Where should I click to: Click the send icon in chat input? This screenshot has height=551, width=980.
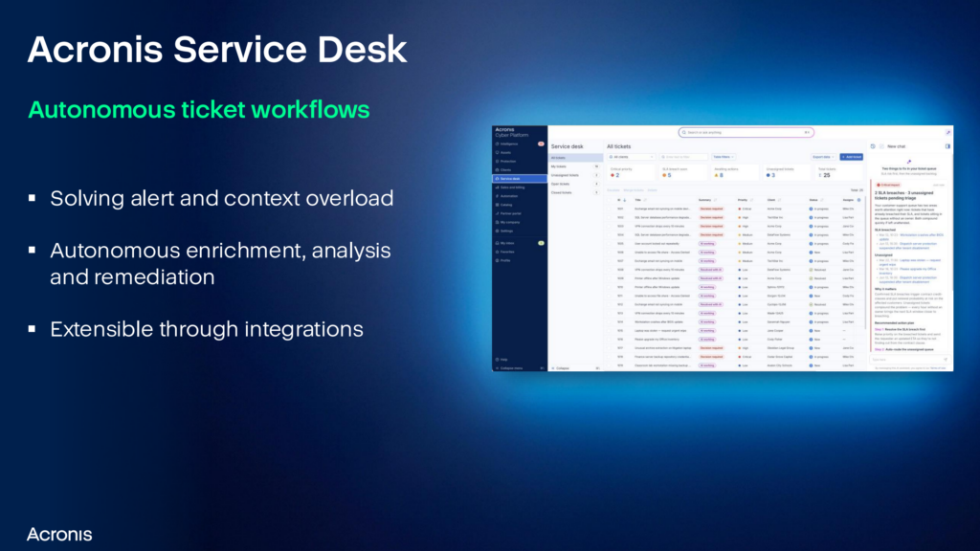[945, 360]
